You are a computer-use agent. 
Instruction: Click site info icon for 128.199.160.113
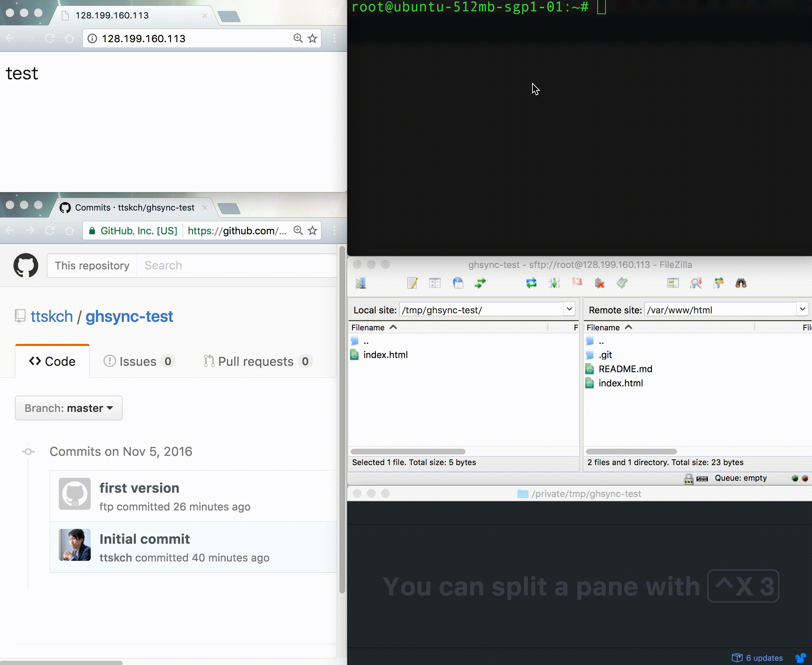(92, 38)
